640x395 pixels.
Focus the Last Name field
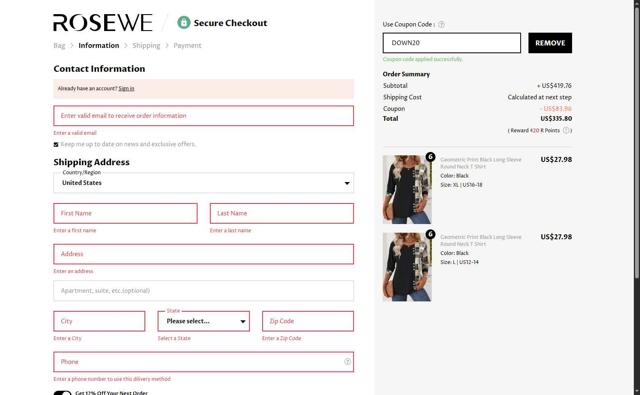coord(282,213)
